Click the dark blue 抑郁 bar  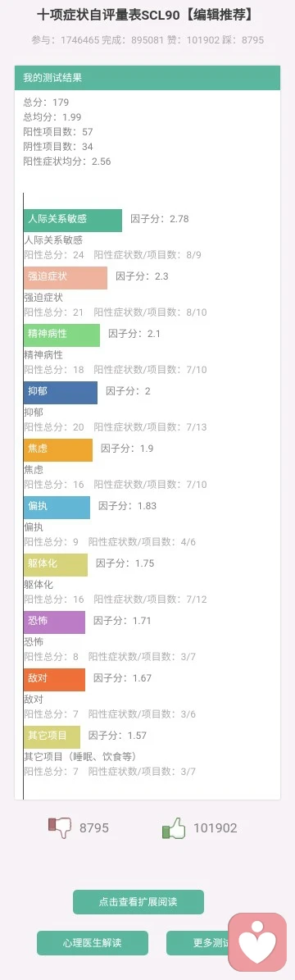click(x=61, y=393)
